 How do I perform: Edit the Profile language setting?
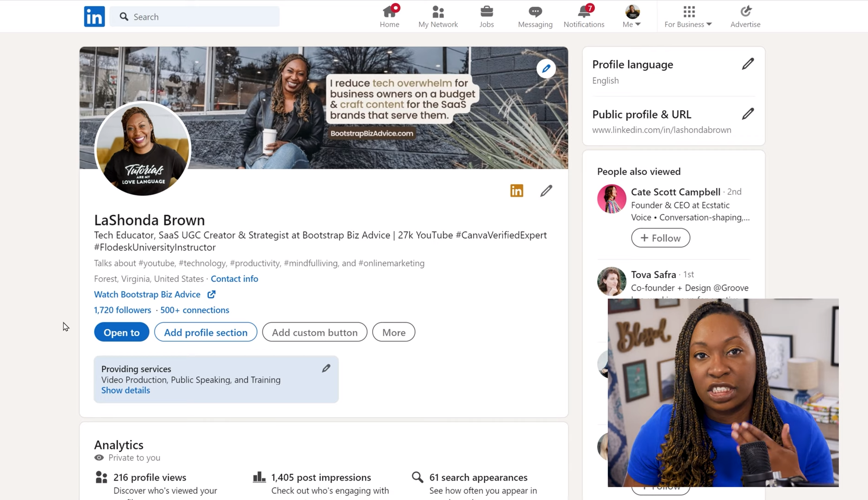(x=748, y=64)
